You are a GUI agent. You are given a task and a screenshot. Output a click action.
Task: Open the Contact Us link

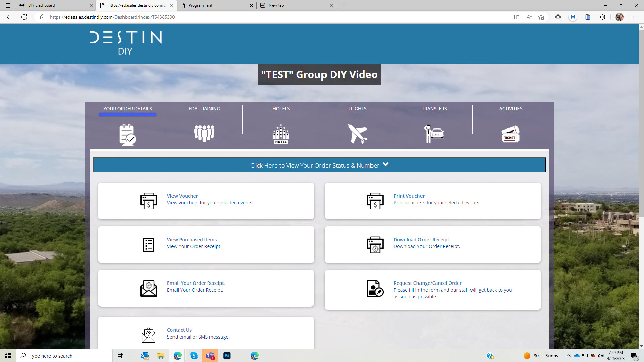pos(179,330)
